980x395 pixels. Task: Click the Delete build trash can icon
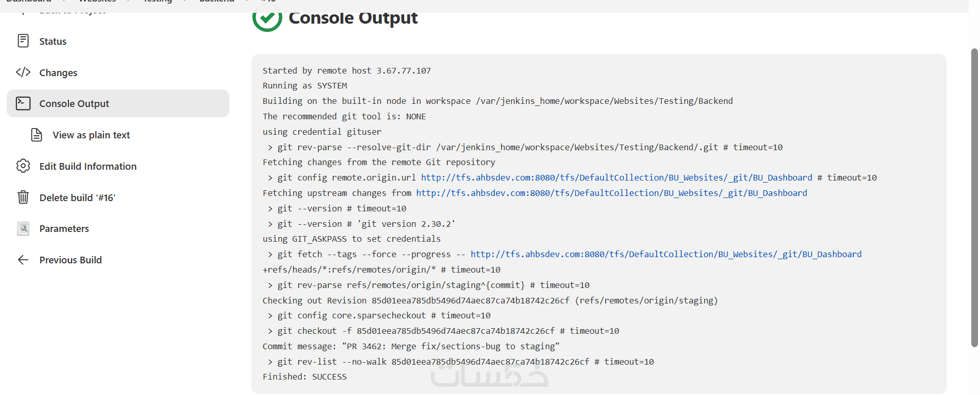coord(23,197)
